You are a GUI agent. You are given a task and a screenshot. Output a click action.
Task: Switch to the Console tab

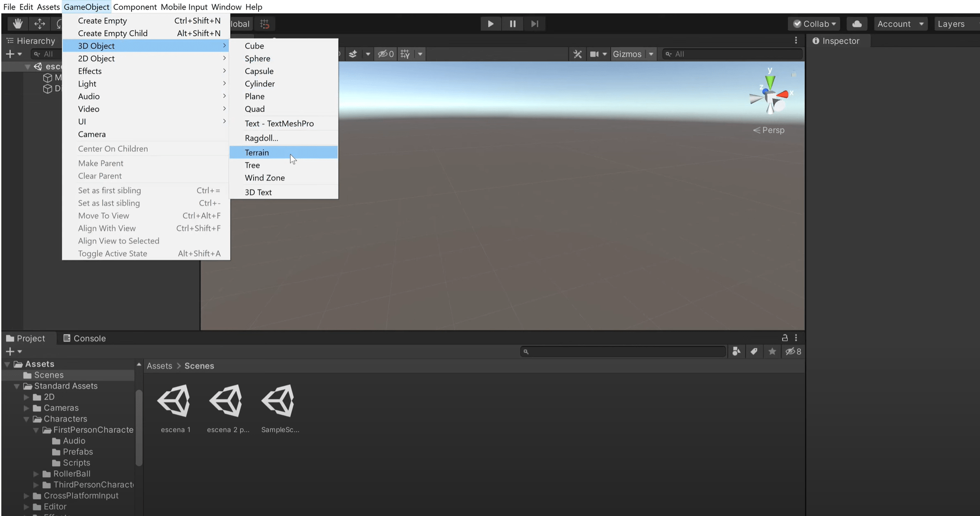click(x=85, y=338)
